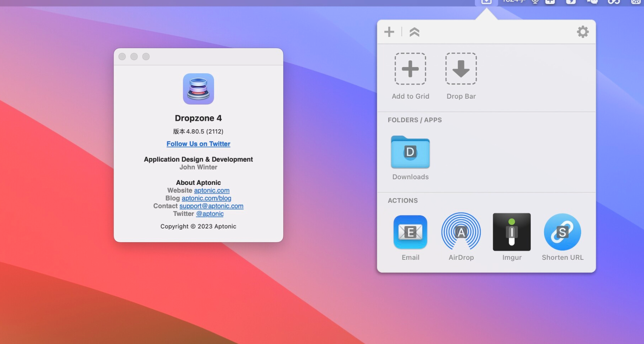
Task: Click the John Winter name text
Action: (198, 167)
